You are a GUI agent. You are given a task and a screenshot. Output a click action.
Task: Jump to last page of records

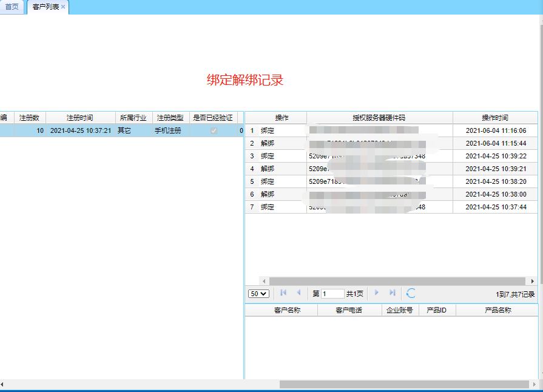pyautogui.click(x=392, y=293)
